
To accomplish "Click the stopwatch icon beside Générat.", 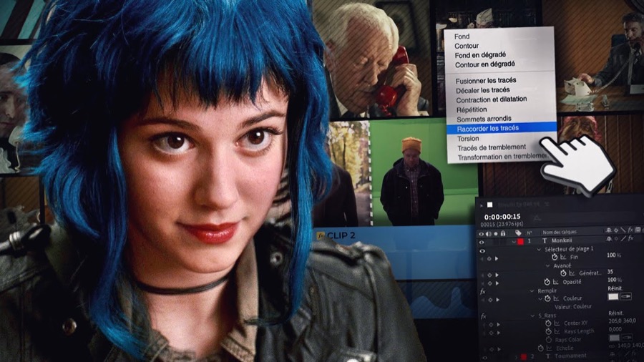I will pyautogui.click(x=564, y=273).
